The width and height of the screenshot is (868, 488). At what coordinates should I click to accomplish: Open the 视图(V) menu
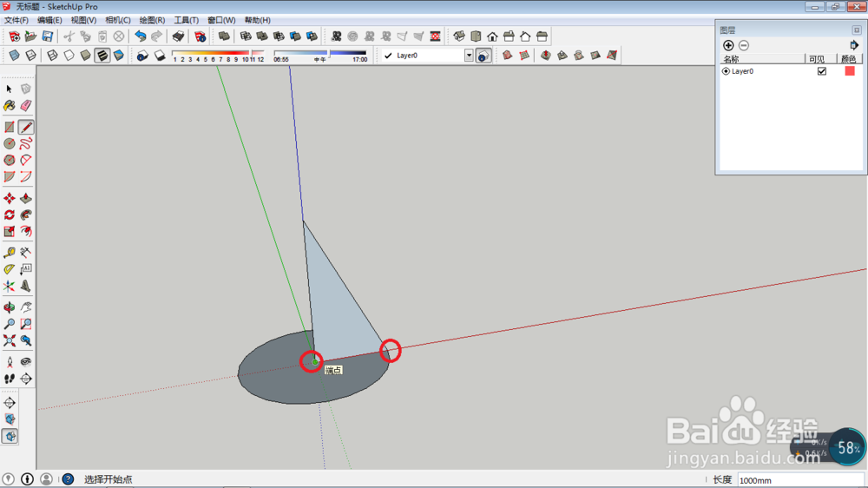(x=83, y=20)
